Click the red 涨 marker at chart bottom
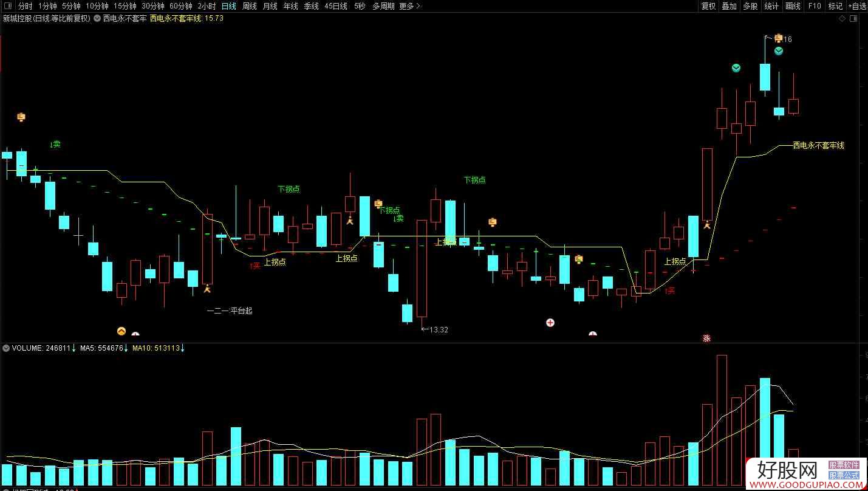The image size is (868, 491). (706, 338)
